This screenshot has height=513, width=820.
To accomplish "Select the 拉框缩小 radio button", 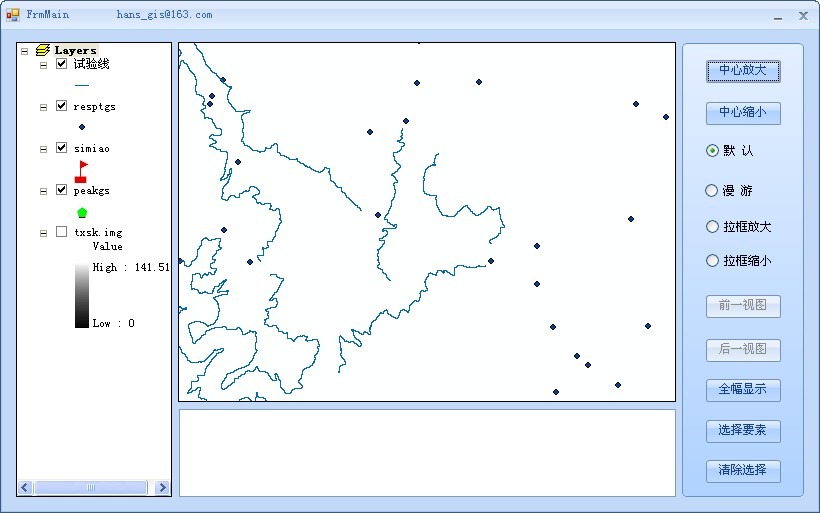I will click(712, 260).
